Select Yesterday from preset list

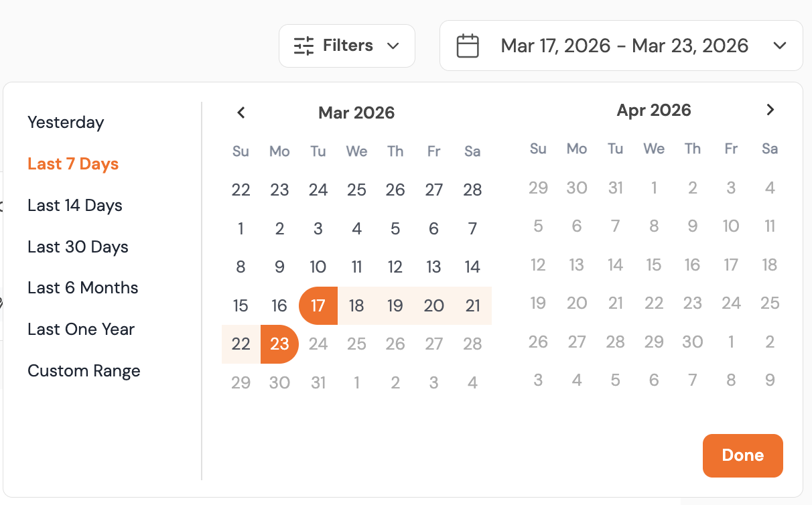pos(65,123)
